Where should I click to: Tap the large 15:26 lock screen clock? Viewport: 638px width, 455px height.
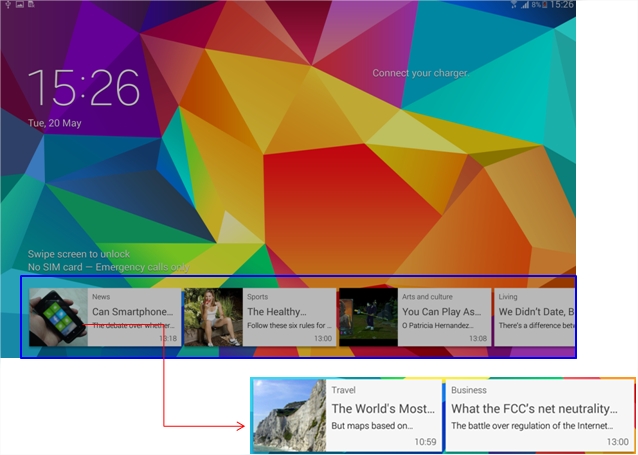(x=84, y=88)
